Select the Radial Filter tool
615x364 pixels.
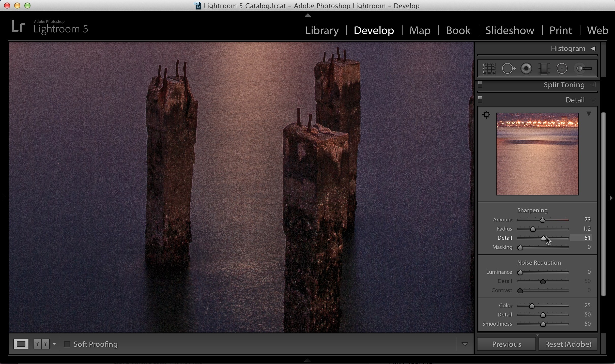pos(562,69)
